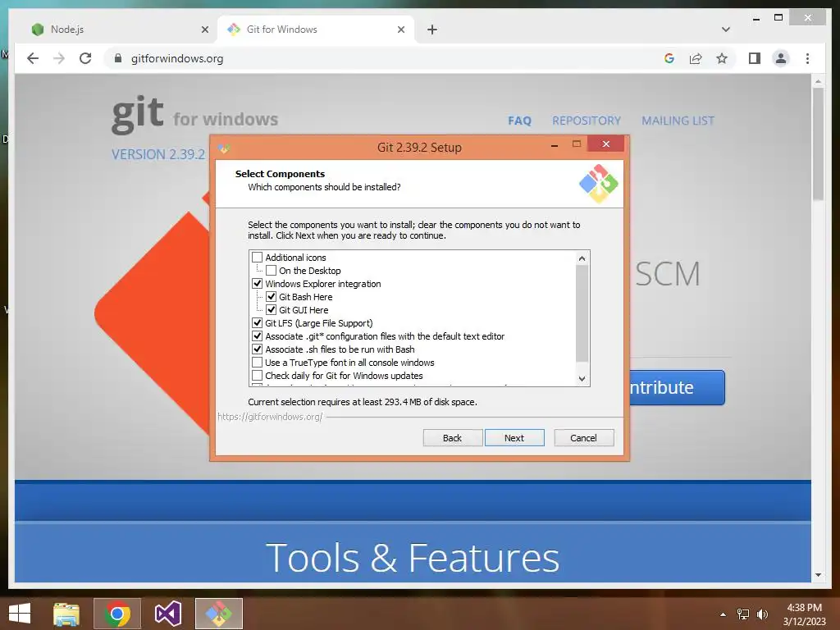Viewport: 840px width, 630px height.
Task: Switch to the Node.js browser tab
Action: click(116, 30)
